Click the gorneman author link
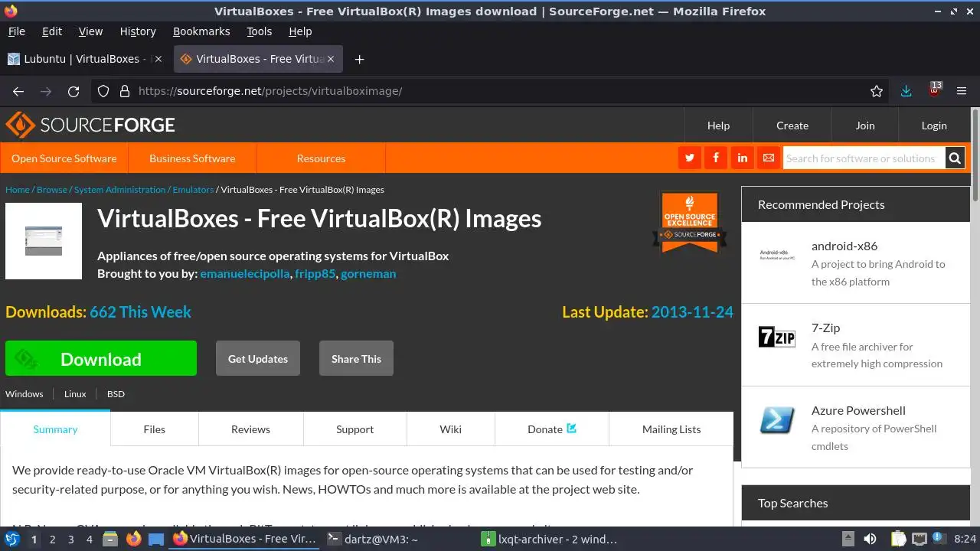Image resolution: width=980 pixels, height=551 pixels. 368,273
